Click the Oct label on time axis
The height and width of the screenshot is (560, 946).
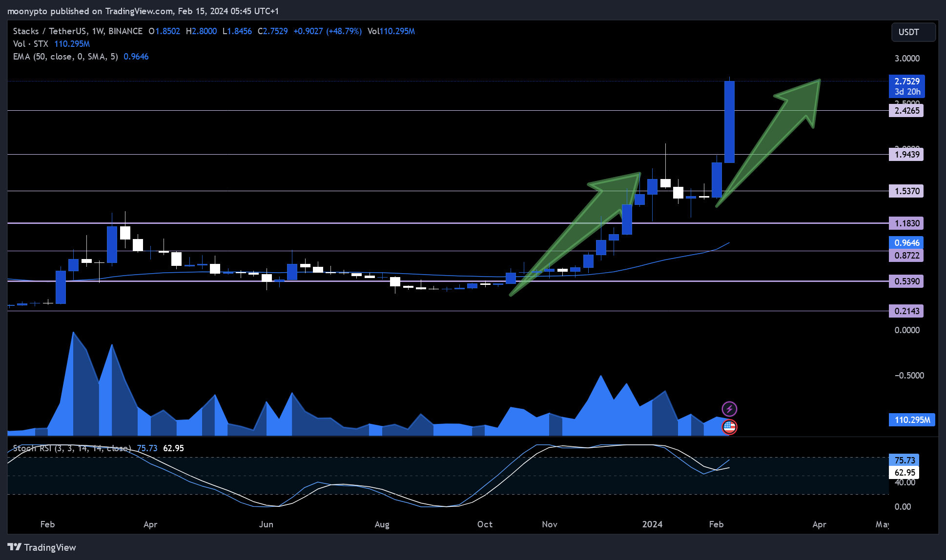coord(485,524)
